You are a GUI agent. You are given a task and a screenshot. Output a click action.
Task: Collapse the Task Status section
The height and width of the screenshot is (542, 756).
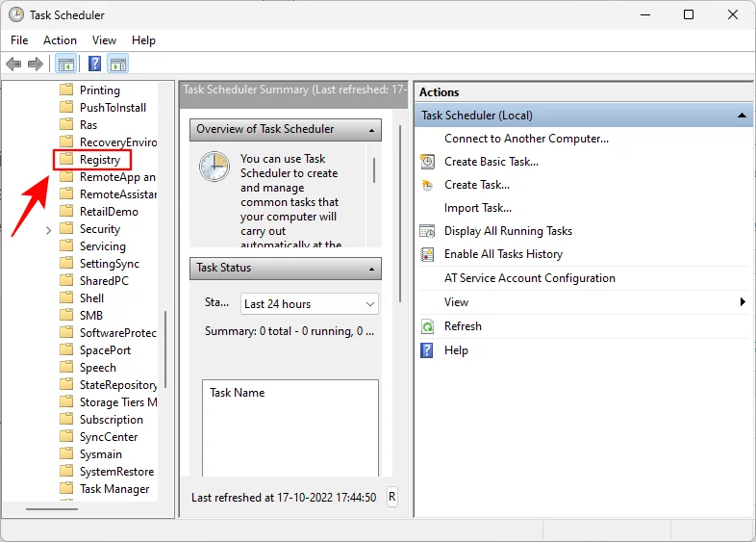(x=369, y=268)
